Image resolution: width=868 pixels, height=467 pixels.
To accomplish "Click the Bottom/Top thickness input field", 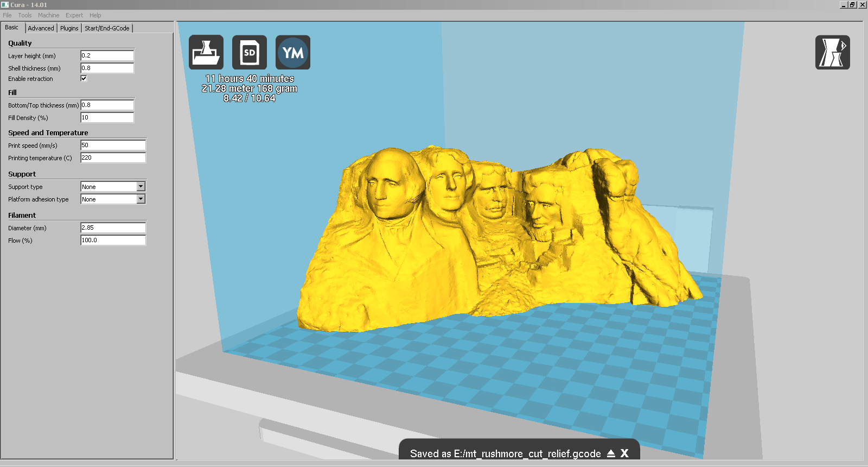I will click(107, 105).
